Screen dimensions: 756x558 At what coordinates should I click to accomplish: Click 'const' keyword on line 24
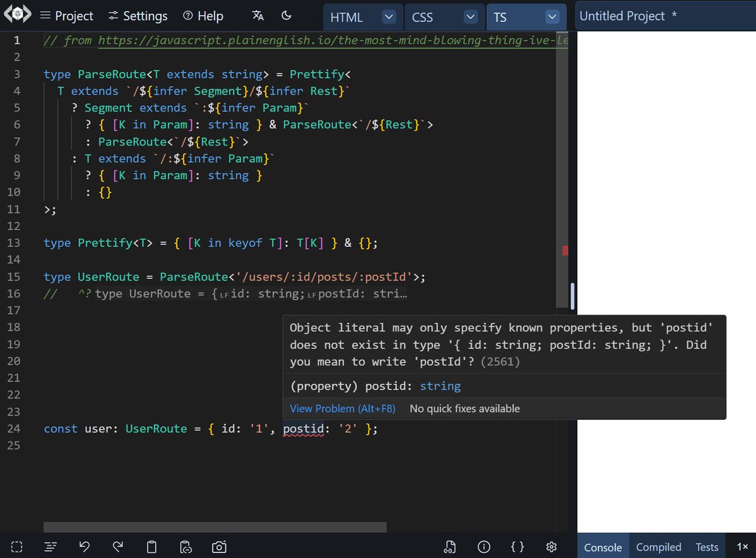tap(60, 429)
